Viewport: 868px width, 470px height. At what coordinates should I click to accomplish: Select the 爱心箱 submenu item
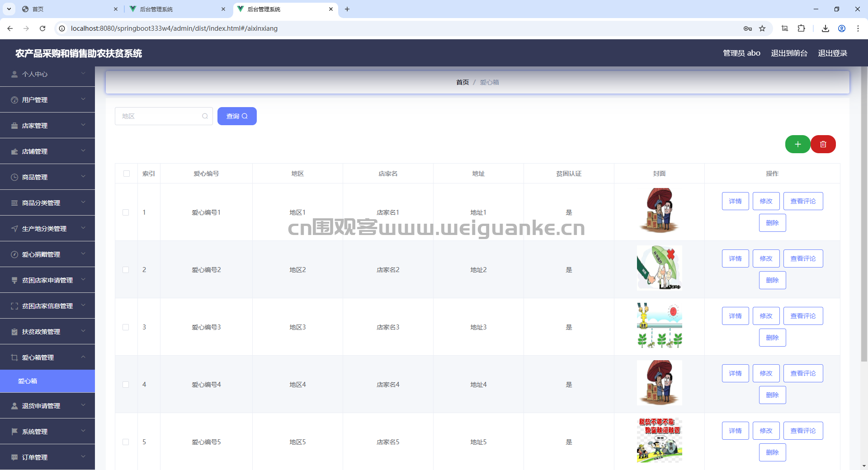click(47, 381)
